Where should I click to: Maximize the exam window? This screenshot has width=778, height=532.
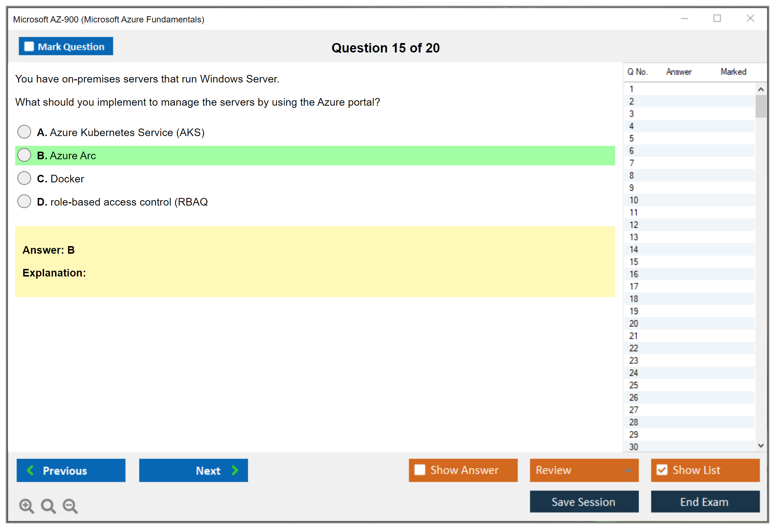[x=717, y=18]
